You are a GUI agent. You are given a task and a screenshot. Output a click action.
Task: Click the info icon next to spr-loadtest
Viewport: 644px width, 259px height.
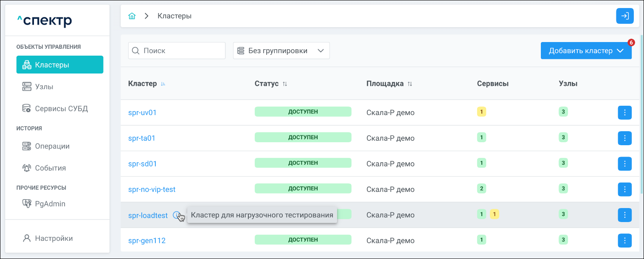click(177, 215)
